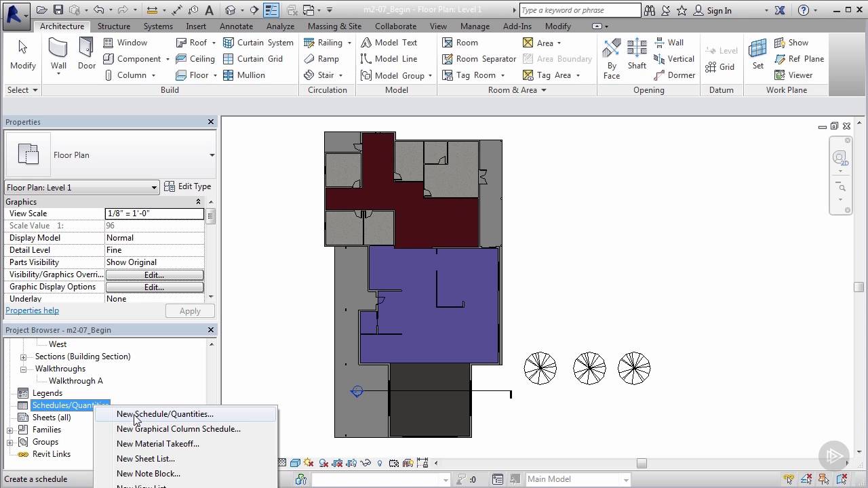Expand the Room & Area panel dropdown

point(517,90)
